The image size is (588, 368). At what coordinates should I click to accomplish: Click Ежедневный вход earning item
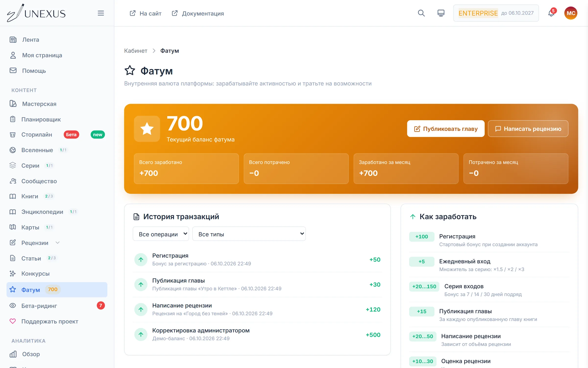point(489,265)
